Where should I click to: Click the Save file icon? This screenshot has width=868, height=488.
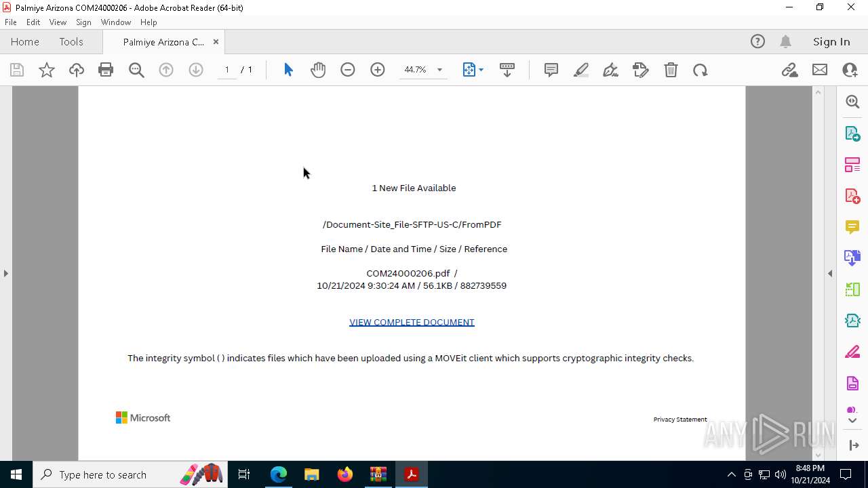(x=17, y=70)
